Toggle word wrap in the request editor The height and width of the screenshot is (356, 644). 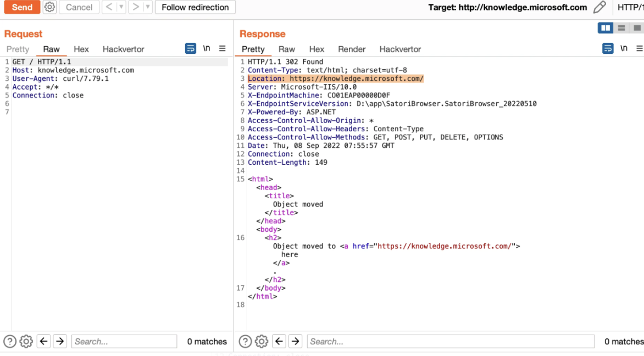click(x=191, y=48)
